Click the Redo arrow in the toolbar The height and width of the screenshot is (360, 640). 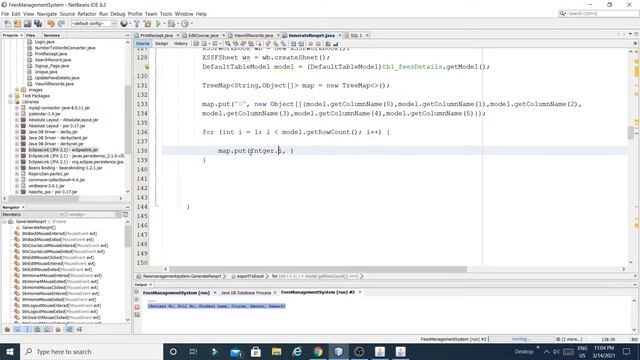(x=61, y=24)
